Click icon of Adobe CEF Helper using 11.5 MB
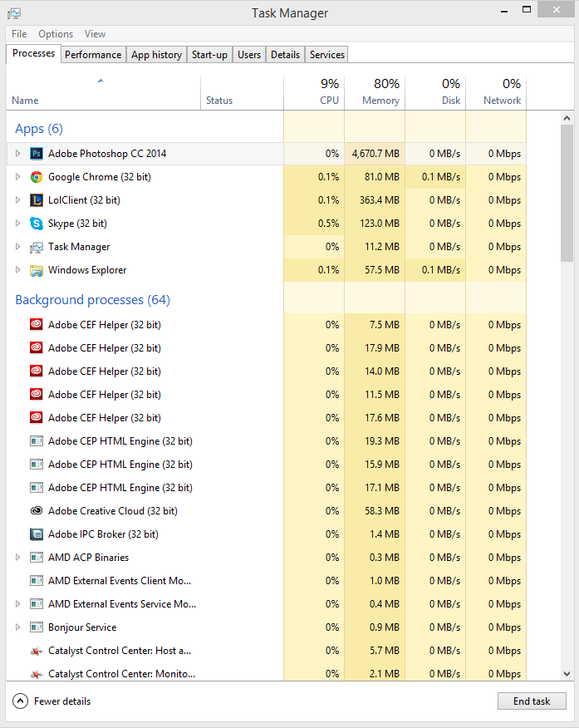This screenshot has height=728, width=579. click(37, 394)
